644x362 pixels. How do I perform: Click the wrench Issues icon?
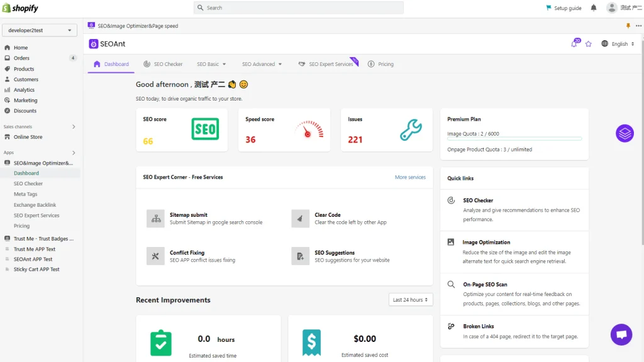pyautogui.click(x=411, y=129)
